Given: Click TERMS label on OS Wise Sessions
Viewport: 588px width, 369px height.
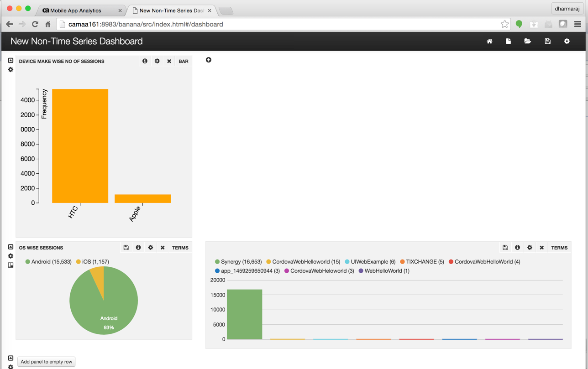Looking at the screenshot, I should pyautogui.click(x=180, y=248).
